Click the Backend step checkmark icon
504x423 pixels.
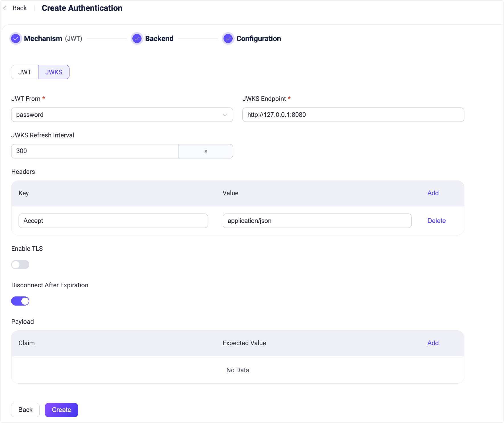[x=137, y=38]
